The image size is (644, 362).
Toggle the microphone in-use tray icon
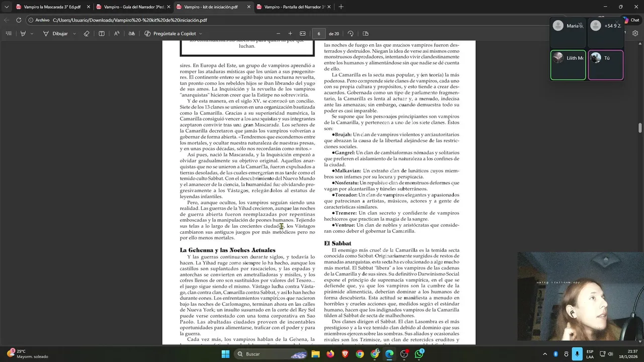[x=577, y=354]
